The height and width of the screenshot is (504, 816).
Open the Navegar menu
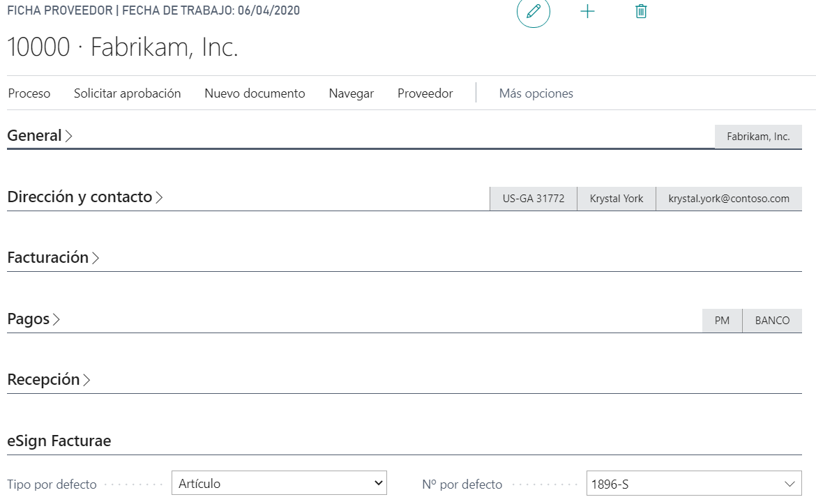pos(352,93)
